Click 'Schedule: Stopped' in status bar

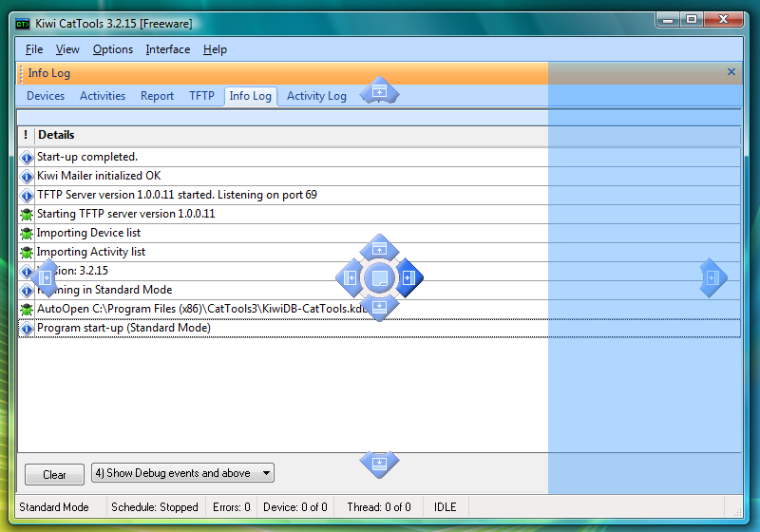pyautogui.click(x=155, y=507)
